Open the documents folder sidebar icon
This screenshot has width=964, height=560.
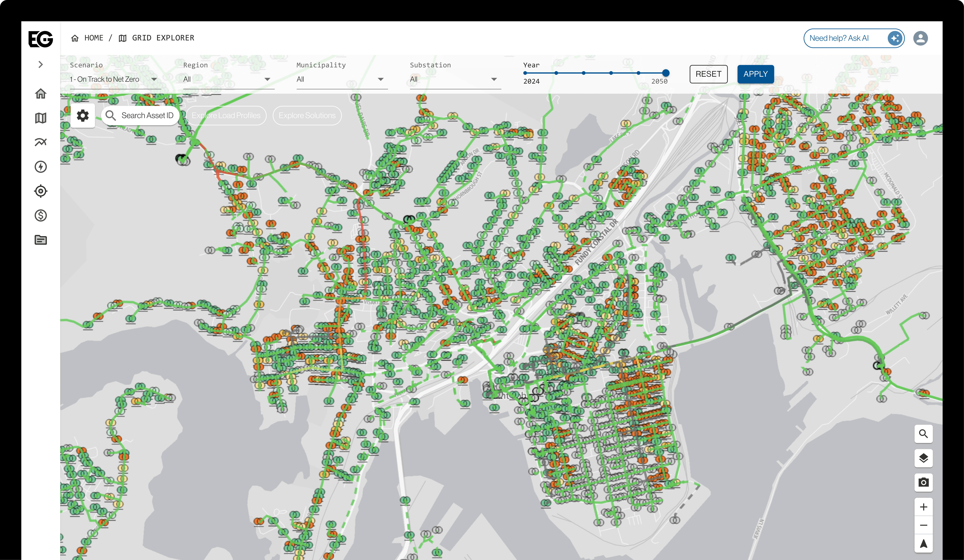point(41,240)
